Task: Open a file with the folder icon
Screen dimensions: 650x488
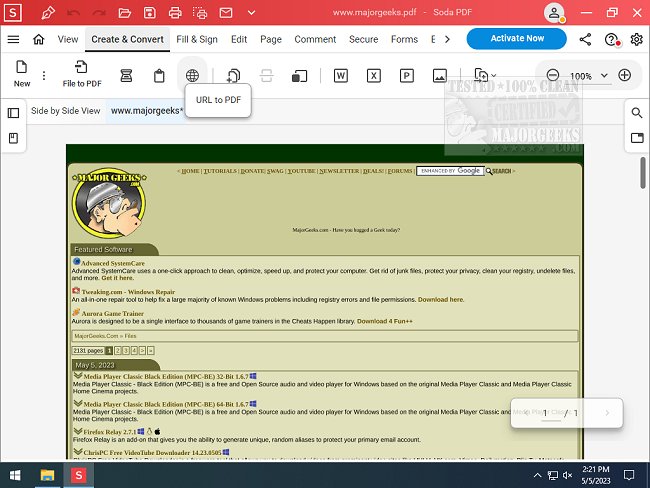Action: 124,13
